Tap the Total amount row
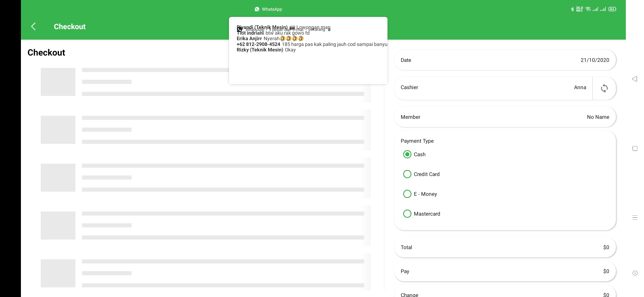The image size is (644, 297). pyautogui.click(x=505, y=247)
